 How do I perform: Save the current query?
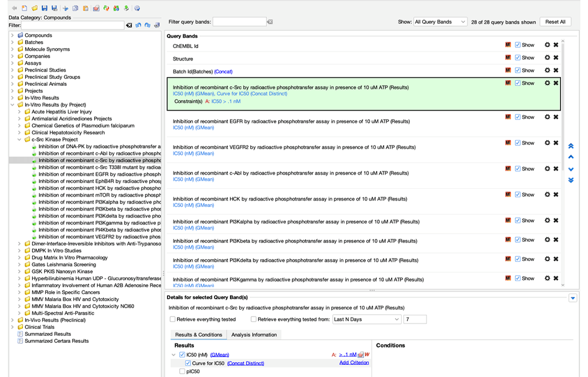[x=45, y=8]
